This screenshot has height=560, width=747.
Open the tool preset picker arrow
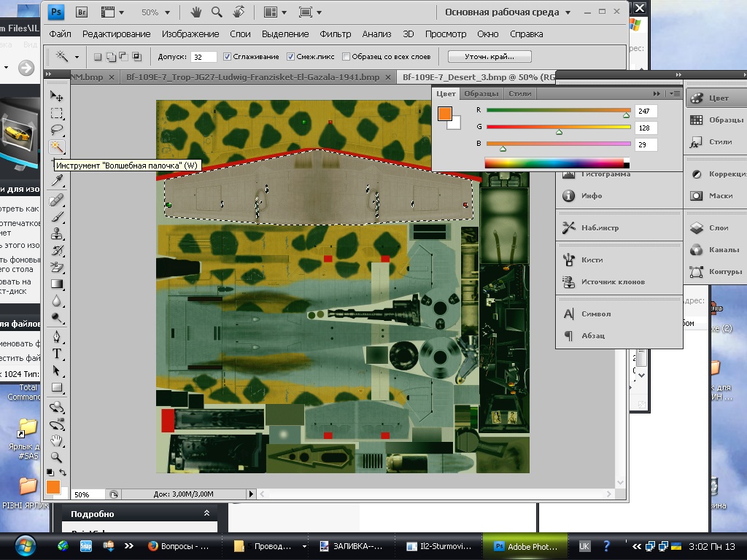tap(77, 57)
